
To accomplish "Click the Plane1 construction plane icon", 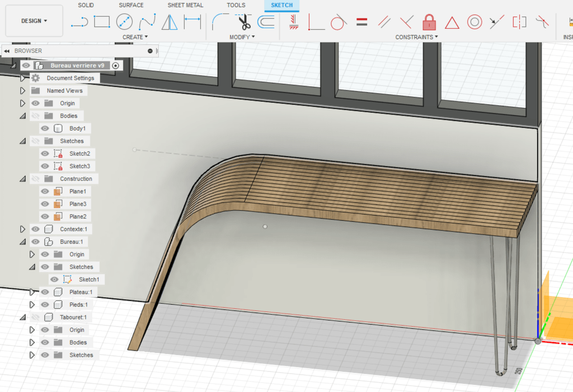I will [58, 191].
